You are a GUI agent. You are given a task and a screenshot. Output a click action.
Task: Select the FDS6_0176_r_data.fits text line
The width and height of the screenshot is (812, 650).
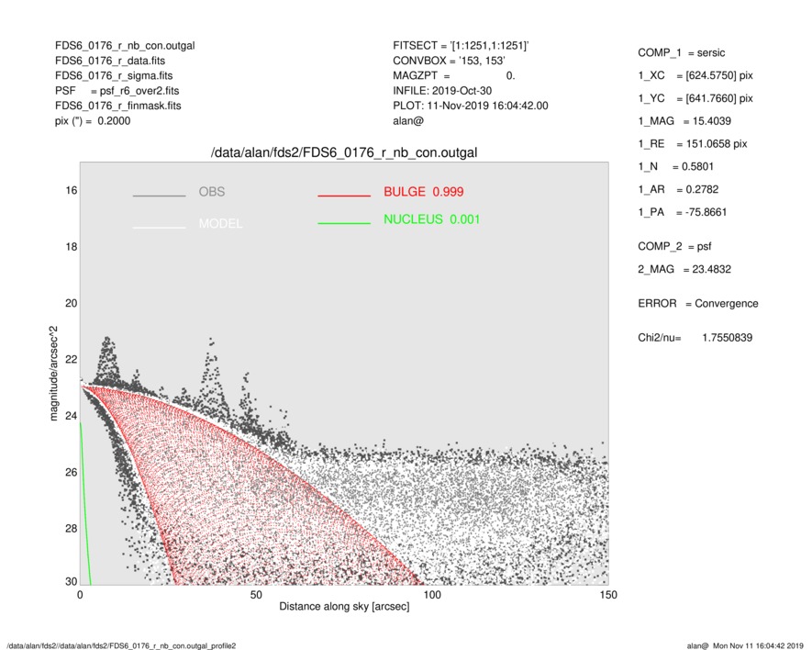coord(110,61)
